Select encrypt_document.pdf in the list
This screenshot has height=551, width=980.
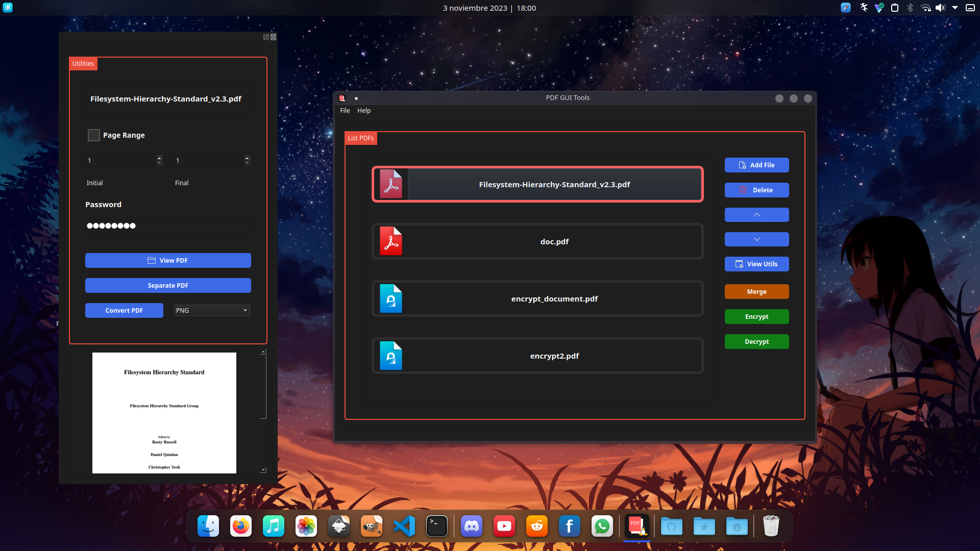pos(537,298)
